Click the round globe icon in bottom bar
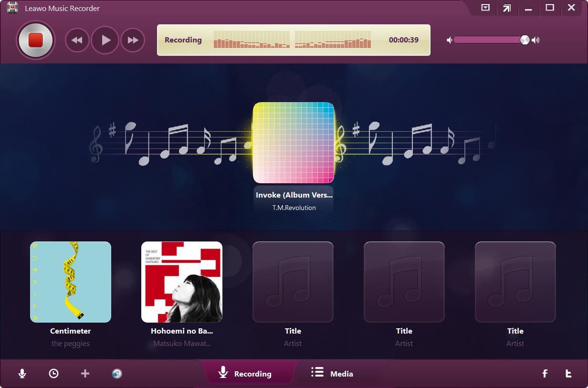 click(117, 374)
